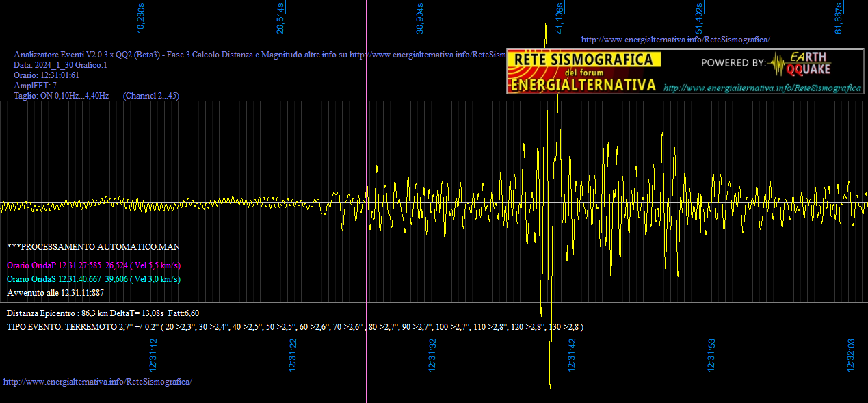
Task: Click the 12:31:42 bottom time label
Action: tap(572, 355)
